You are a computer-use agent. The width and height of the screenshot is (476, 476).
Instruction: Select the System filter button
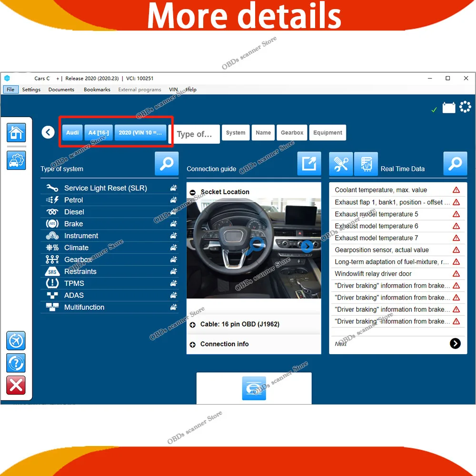coord(236,133)
